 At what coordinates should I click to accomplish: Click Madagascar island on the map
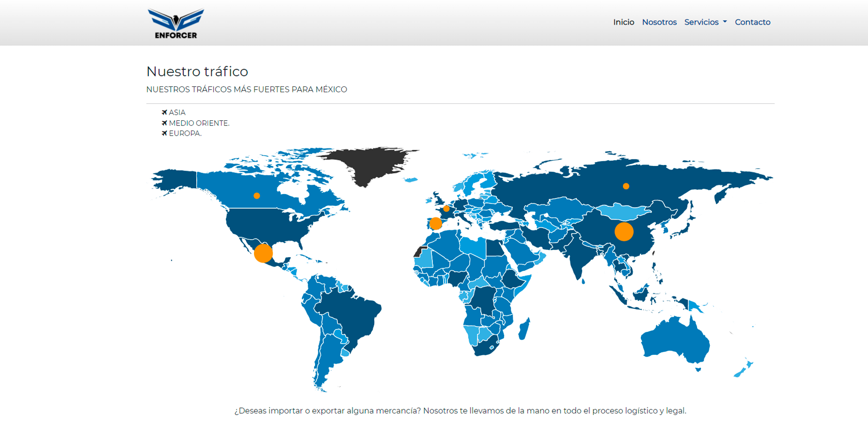(524, 328)
